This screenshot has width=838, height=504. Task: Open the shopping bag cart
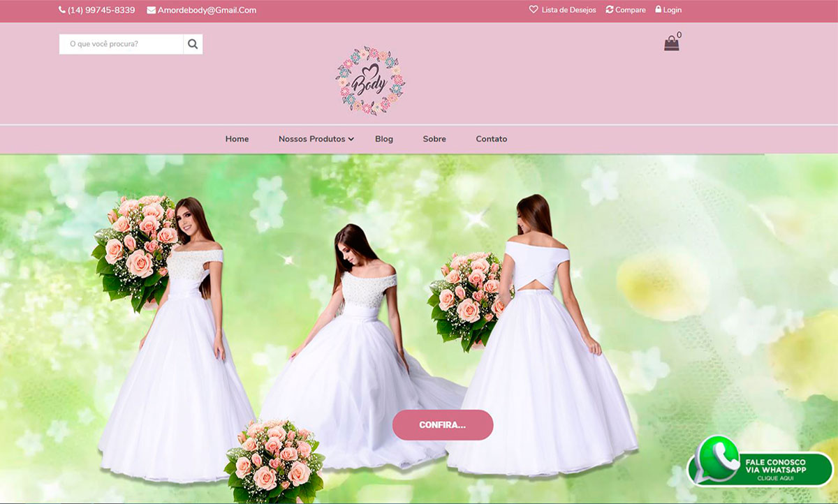pyautogui.click(x=671, y=43)
